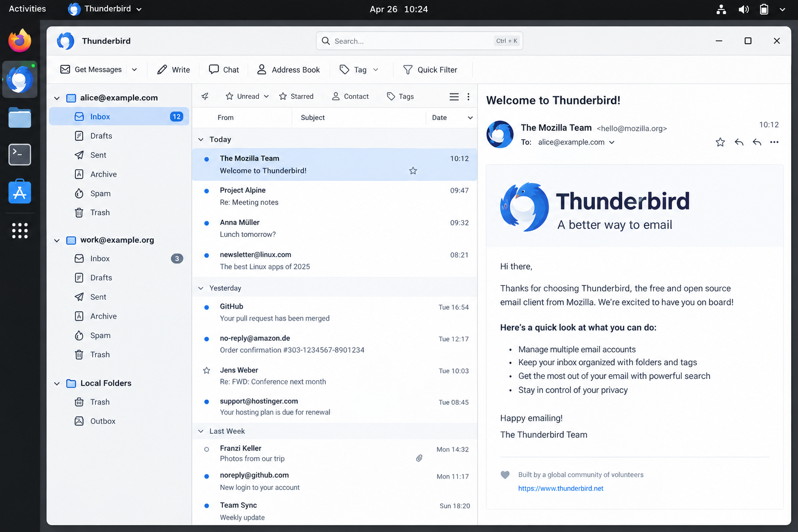Star the Welcome to Thunderbird message row

point(413,171)
